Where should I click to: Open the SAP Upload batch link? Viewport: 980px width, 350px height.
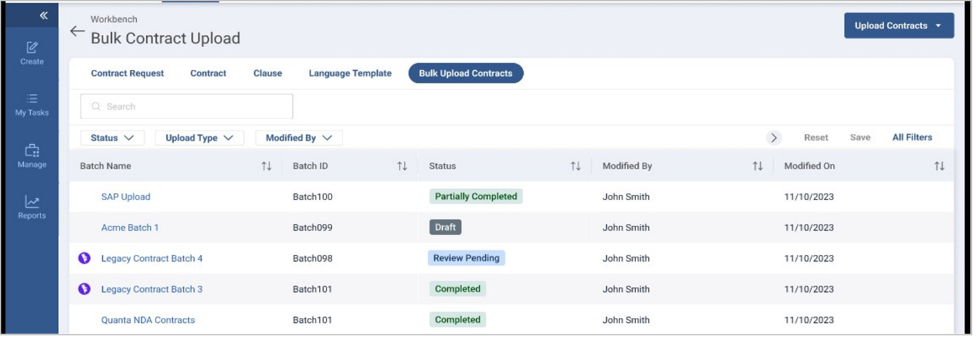pos(125,197)
